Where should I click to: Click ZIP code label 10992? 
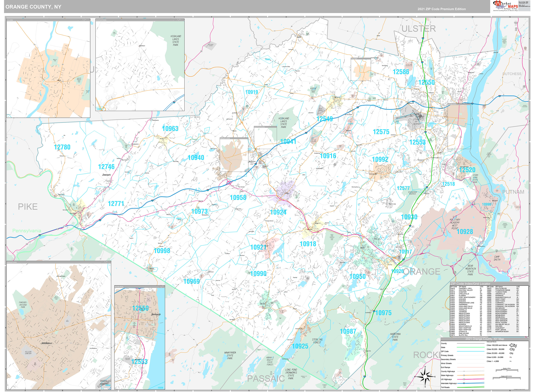[380, 159]
